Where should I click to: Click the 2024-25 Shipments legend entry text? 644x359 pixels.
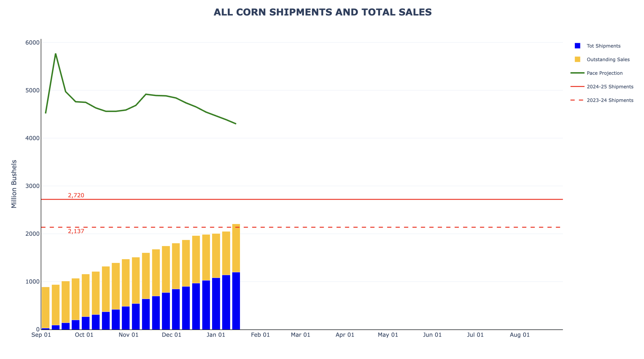coord(610,87)
